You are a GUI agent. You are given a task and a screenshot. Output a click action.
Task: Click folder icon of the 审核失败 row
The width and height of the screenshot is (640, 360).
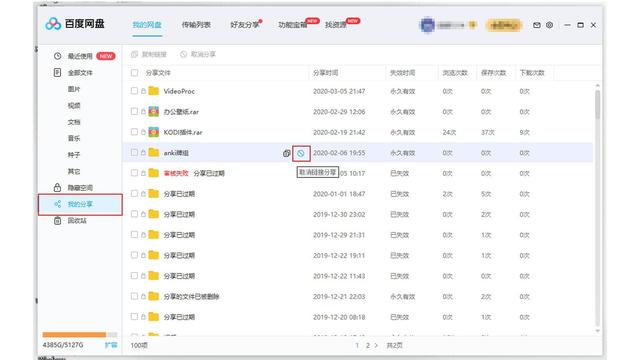click(x=153, y=173)
